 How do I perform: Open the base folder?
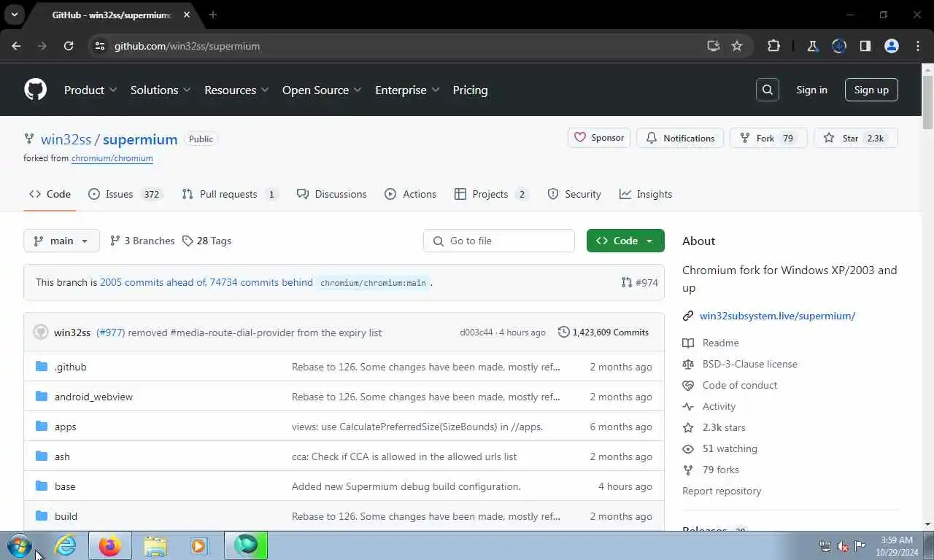(65, 486)
